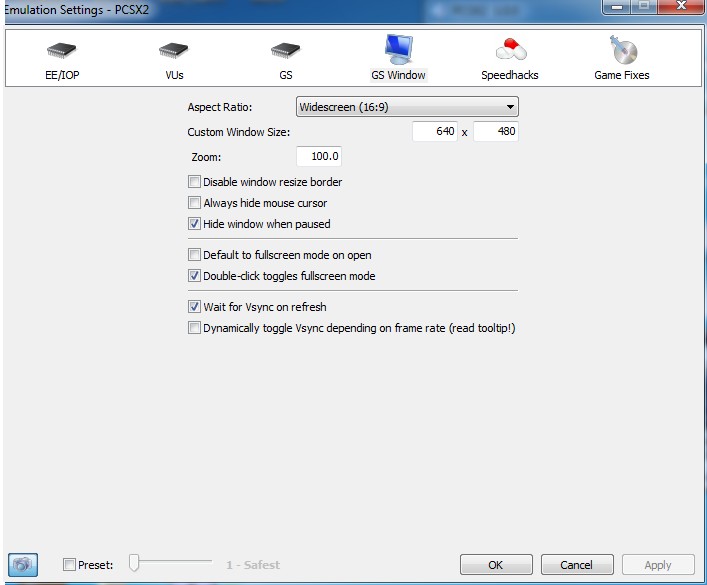
Task: Enable Always hide mouse cursor
Action: 194,203
